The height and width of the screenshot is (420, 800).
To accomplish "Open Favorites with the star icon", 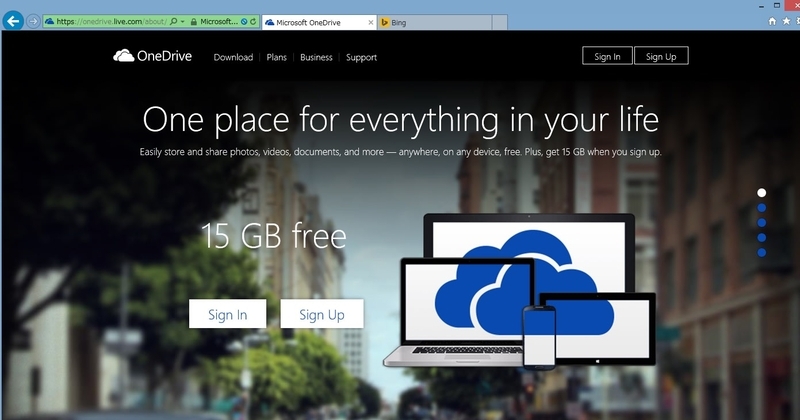I will point(786,21).
